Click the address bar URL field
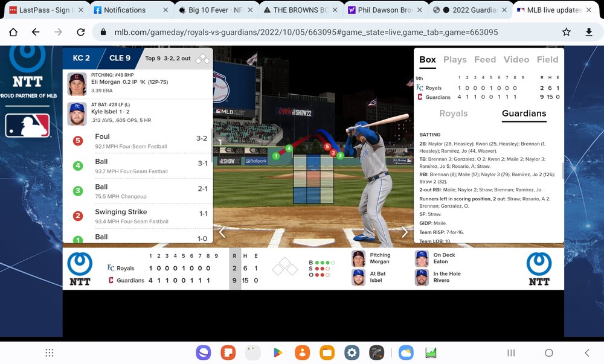The height and width of the screenshot is (364, 604). point(306,32)
